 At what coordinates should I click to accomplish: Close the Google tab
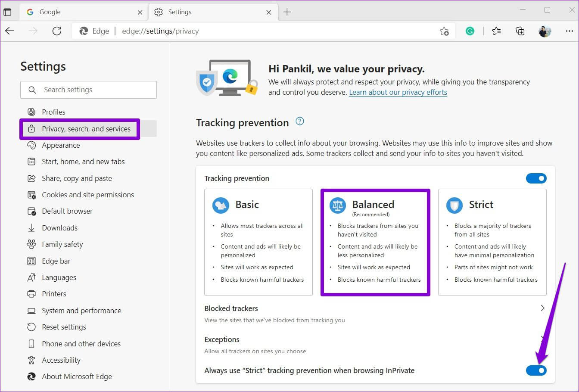pyautogui.click(x=140, y=12)
